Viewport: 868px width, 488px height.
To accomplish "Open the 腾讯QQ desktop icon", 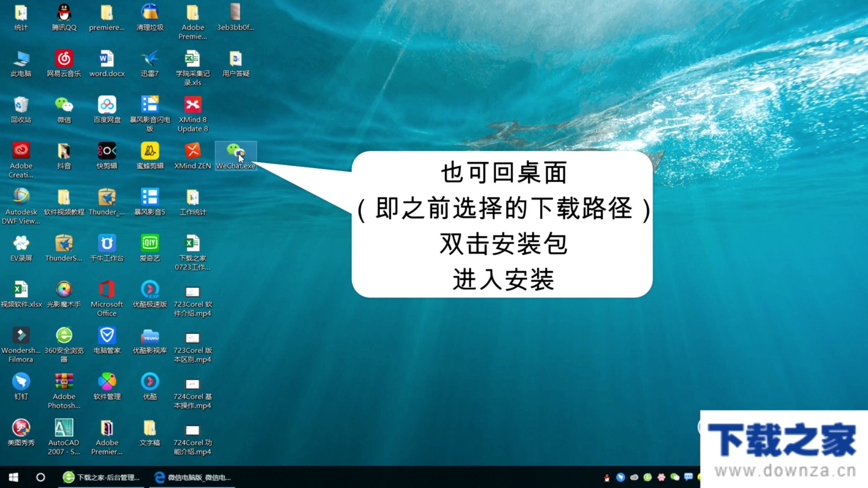I will point(64,17).
